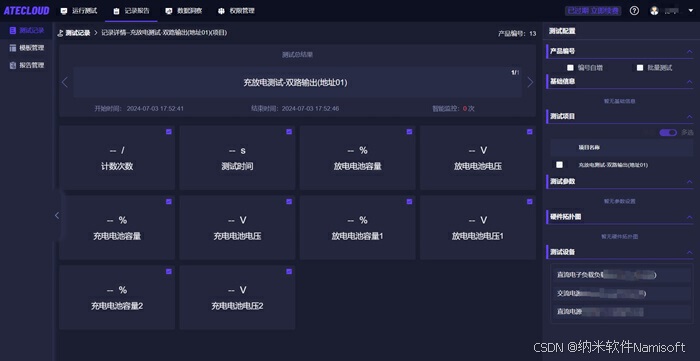Toggle checkbox on 充电电池容量2 card
700x361 pixels.
pos(169,271)
